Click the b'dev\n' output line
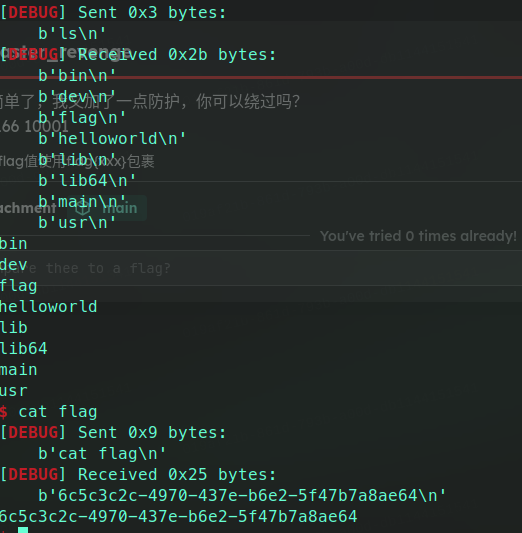Screen dimensions: 522x533 (77, 97)
